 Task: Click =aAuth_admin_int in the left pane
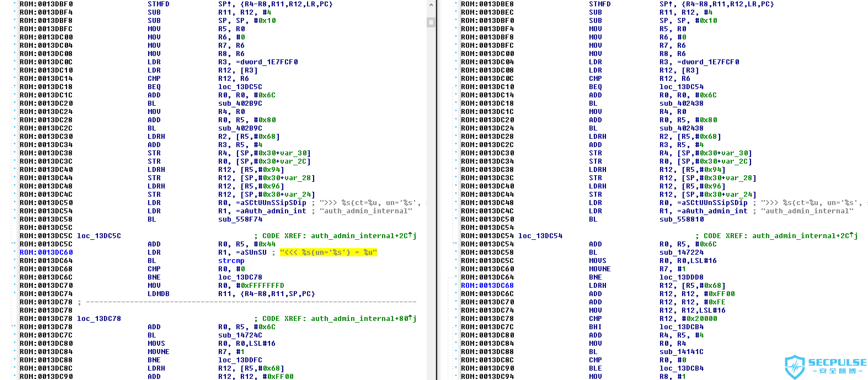(271, 211)
